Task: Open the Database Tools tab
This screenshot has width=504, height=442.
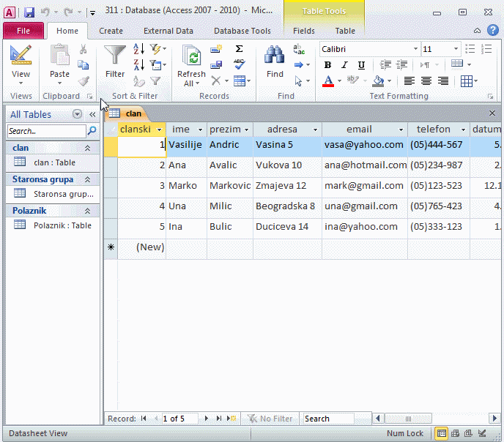Action: [x=242, y=31]
